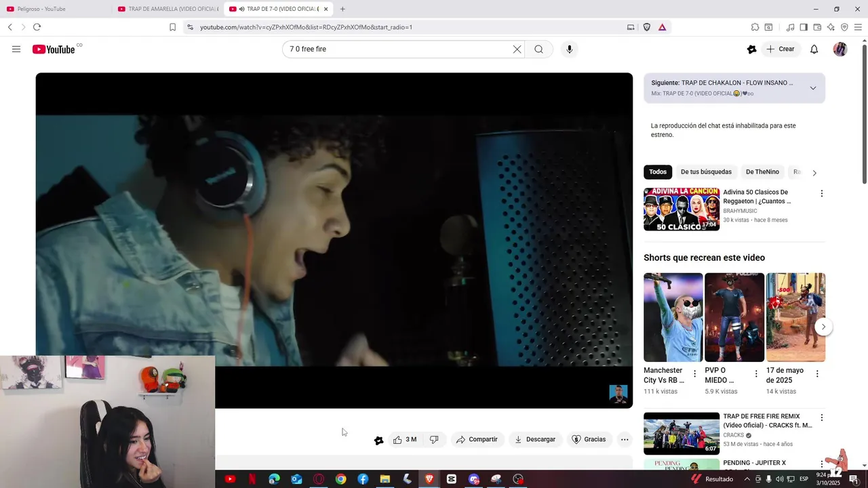Like the video with thumbs up
The width and height of the screenshot is (868, 488).
pyautogui.click(x=405, y=439)
